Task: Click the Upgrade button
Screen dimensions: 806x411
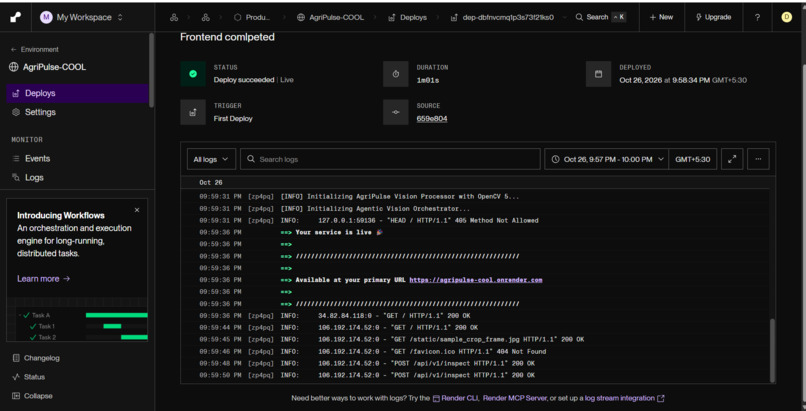Action: pos(713,17)
